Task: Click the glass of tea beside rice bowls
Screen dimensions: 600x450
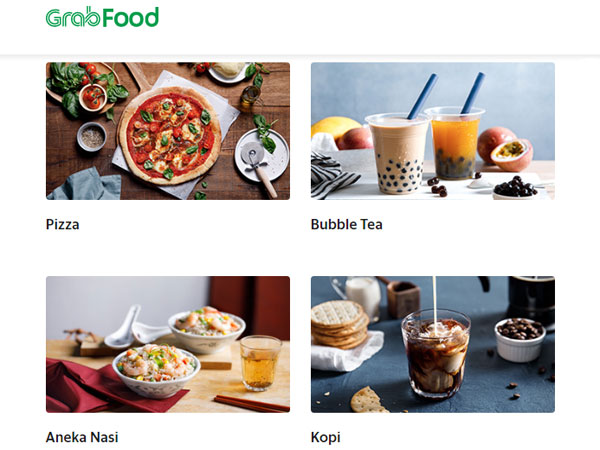Action: coord(261,362)
